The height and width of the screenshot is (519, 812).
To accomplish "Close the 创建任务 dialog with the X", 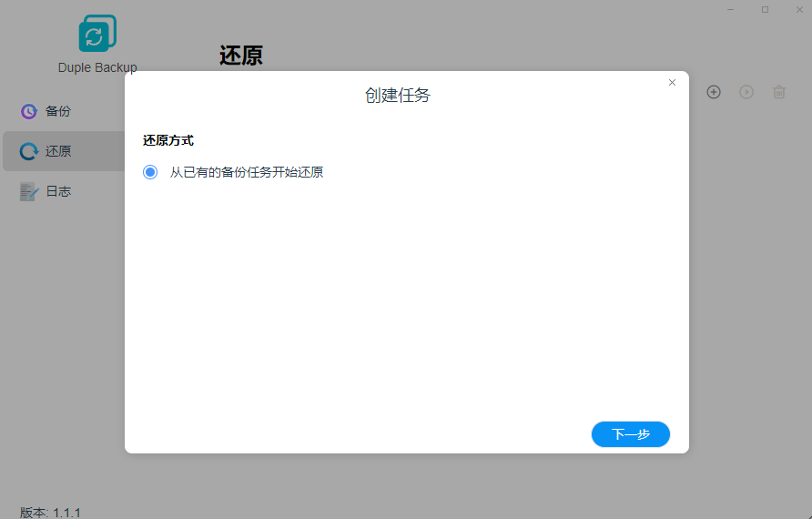I will (x=672, y=83).
